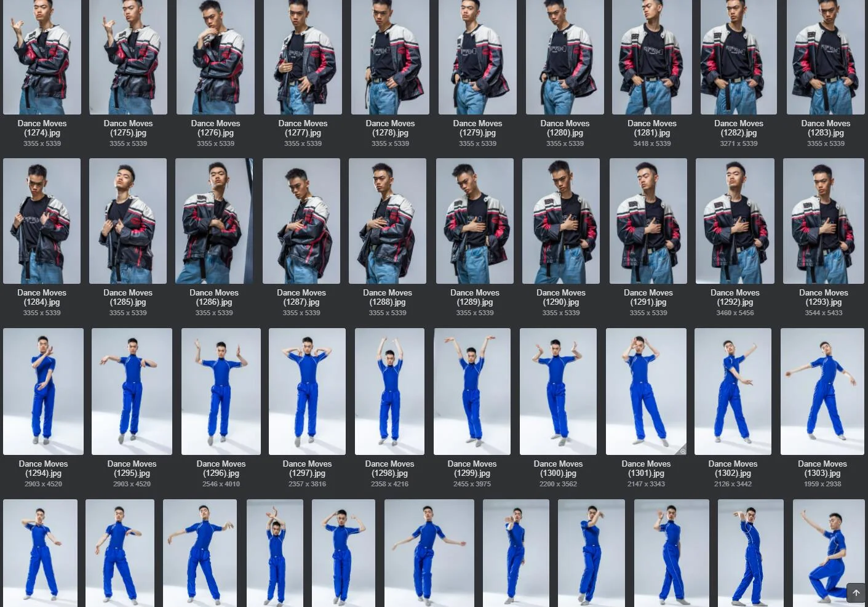Viewport: 868px width, 607px height.
Task: Click the Dance Moves (1284).jpg thumbnail
Action: (x=42, y=221)
